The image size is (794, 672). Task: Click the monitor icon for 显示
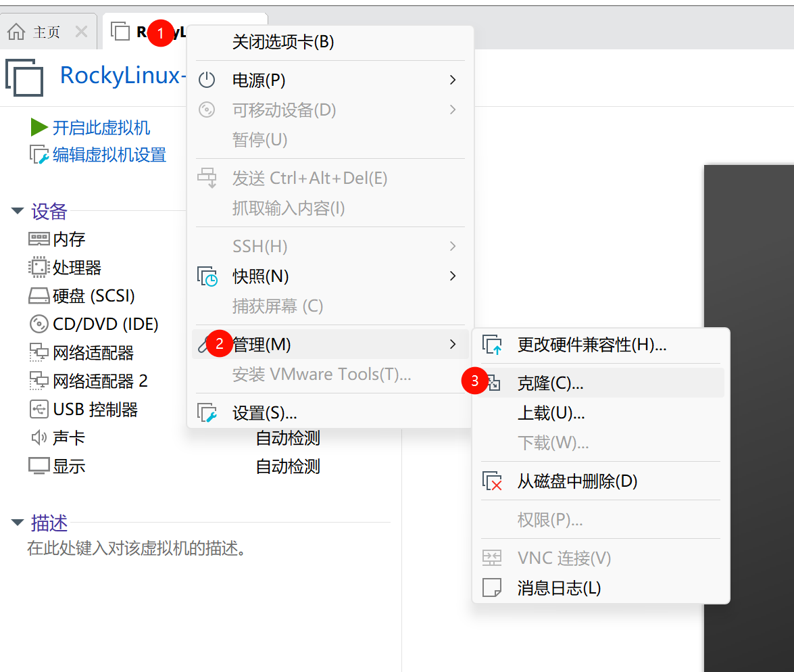39,466
